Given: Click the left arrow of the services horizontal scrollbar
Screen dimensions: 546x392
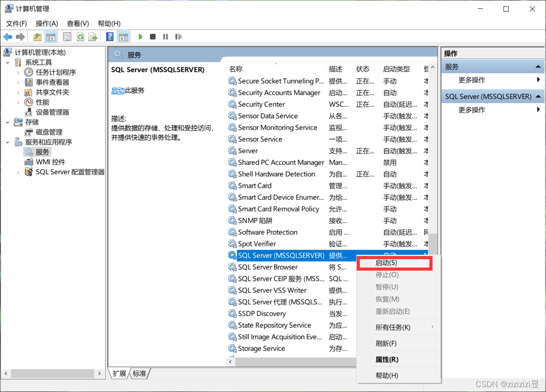Looking at the screenshot, I should point(230,362).
